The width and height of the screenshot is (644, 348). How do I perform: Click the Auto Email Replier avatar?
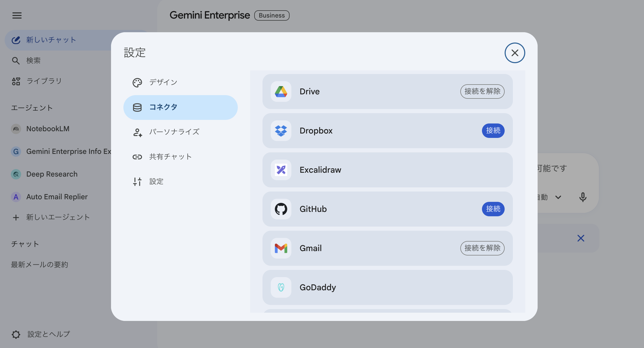pos(16,197)
